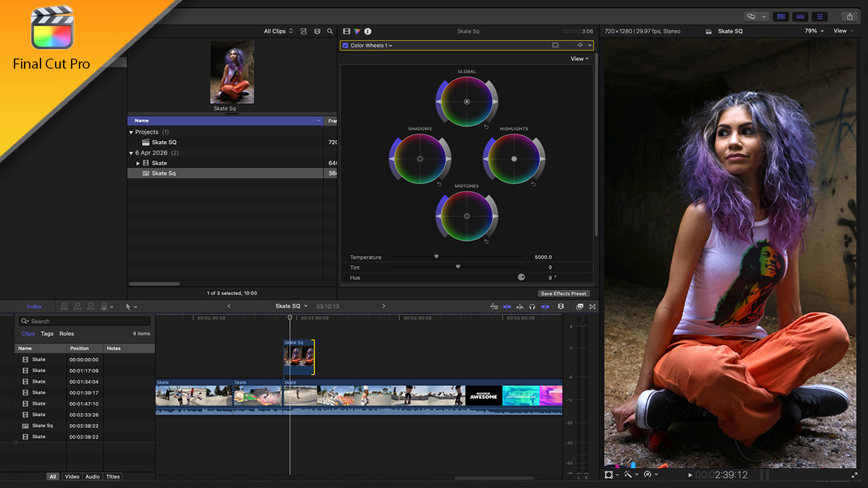Click the Index button above the timeline
Image resolution: width=868 pixels, height=488 pixels.
click(x=33, y=306)
